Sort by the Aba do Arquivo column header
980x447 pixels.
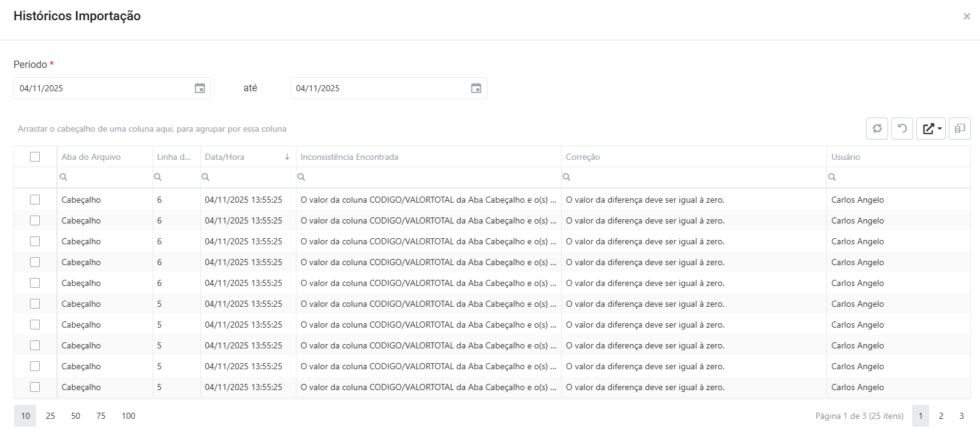(91, 157)
